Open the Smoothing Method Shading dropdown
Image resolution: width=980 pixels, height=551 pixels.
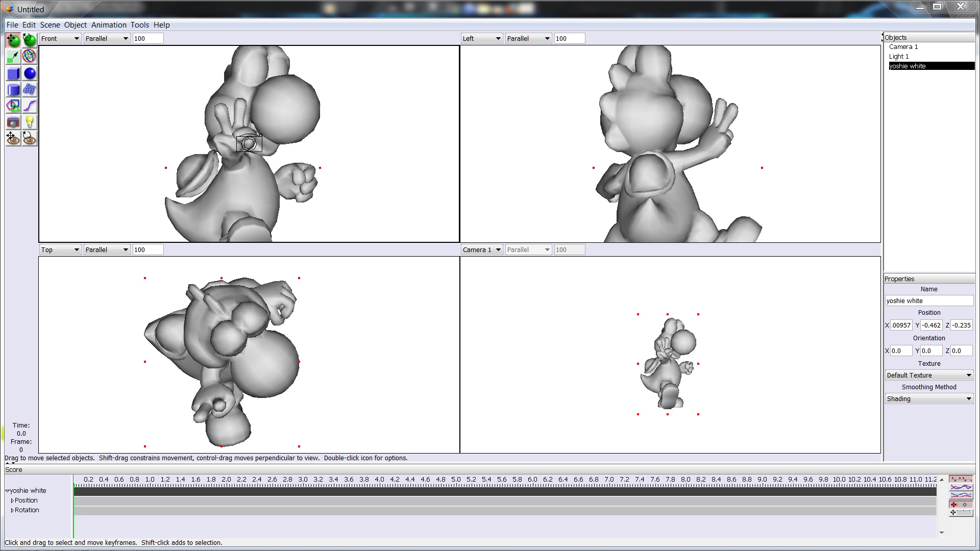929,399
